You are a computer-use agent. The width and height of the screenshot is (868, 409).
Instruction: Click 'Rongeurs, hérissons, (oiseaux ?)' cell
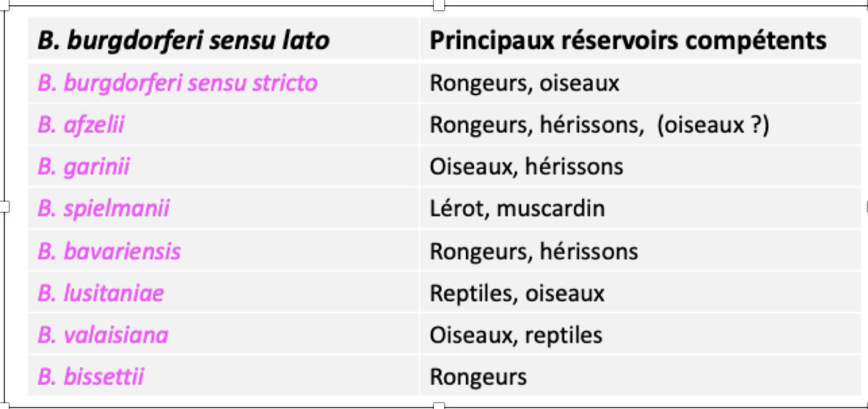(641, 125)
